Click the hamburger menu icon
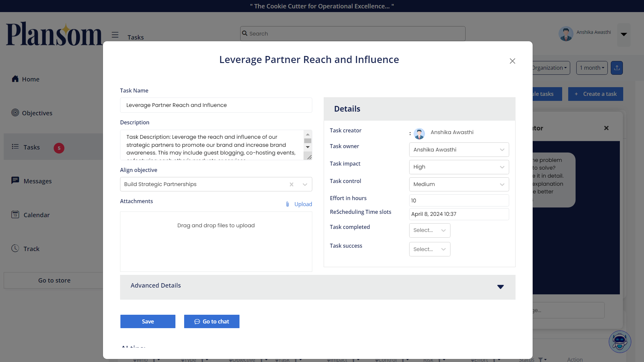This screenshot has height=362, width=644. pos(115,35)
